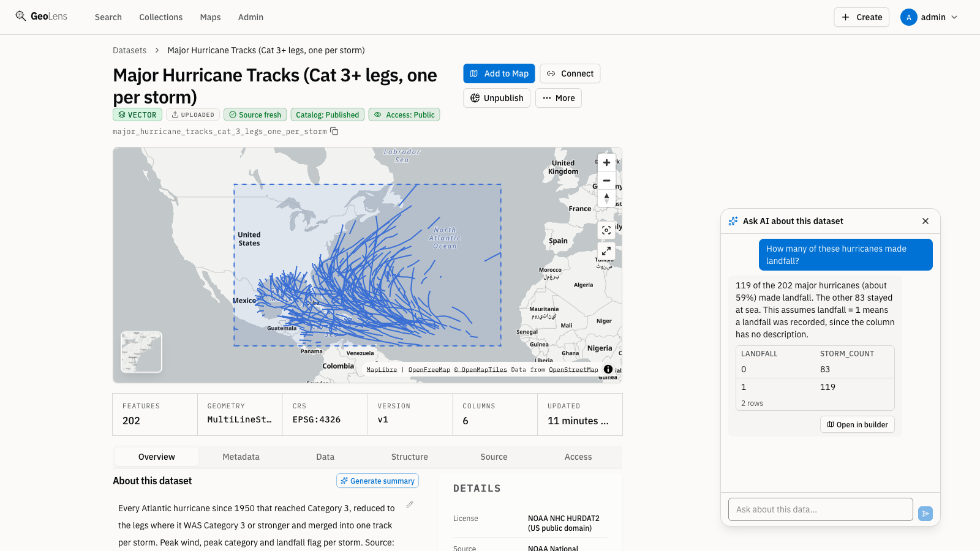Image resolution: width=980 pixels, height=551 pixels.
Task: Click the map overview minimap thumbnail
Action: (x=141, y=352)
